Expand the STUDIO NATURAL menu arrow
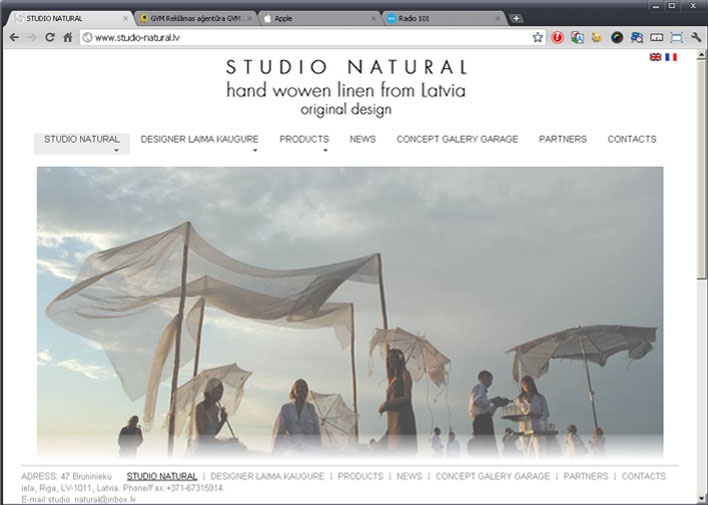This screenshot has height=505, width=708. pos(116,150)
